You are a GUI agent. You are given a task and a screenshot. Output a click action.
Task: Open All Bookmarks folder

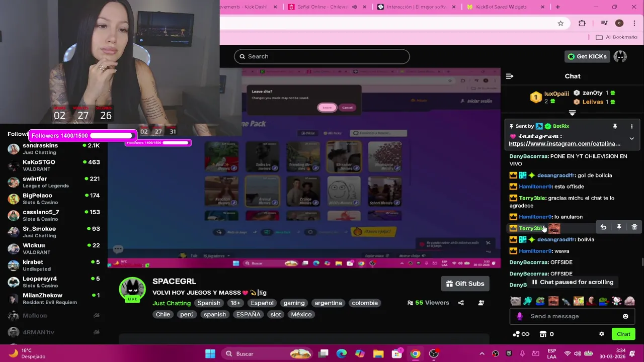click(x=616, y=37)
